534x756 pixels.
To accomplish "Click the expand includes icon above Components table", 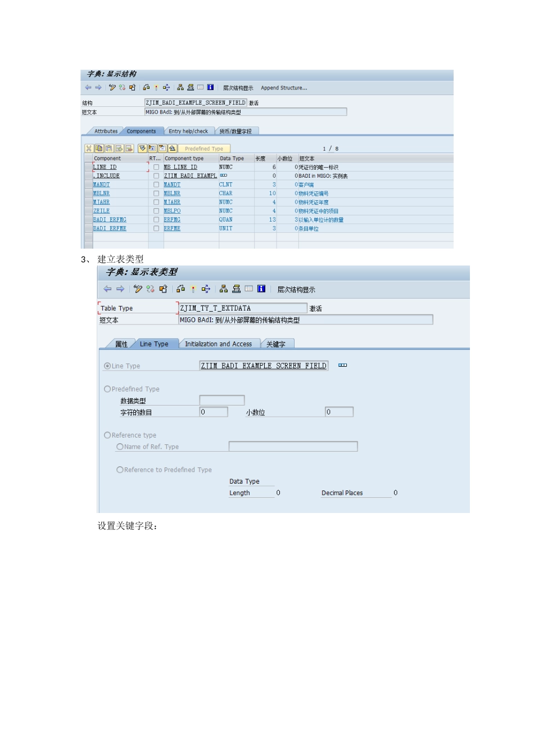I will [x=152, y=148].
